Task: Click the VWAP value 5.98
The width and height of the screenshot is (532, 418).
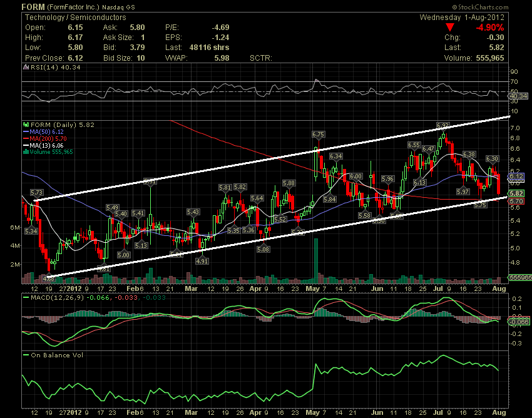Action: (222, 58)
